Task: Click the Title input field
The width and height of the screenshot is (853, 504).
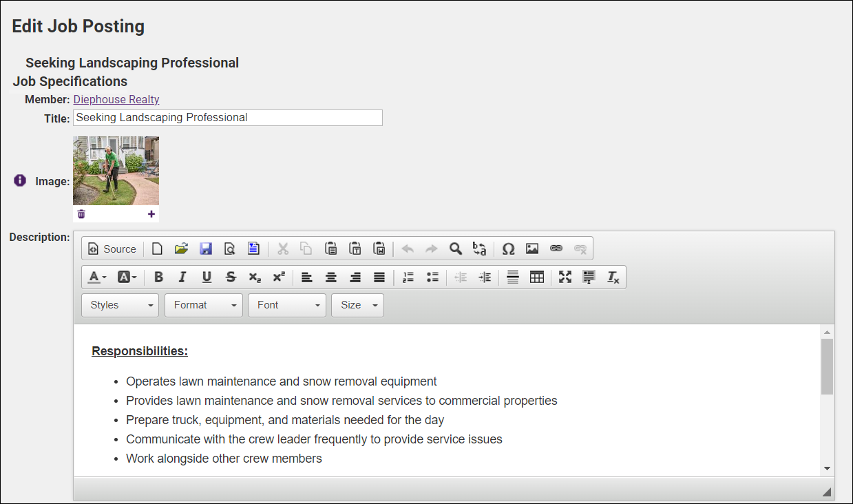Action: 228,118
